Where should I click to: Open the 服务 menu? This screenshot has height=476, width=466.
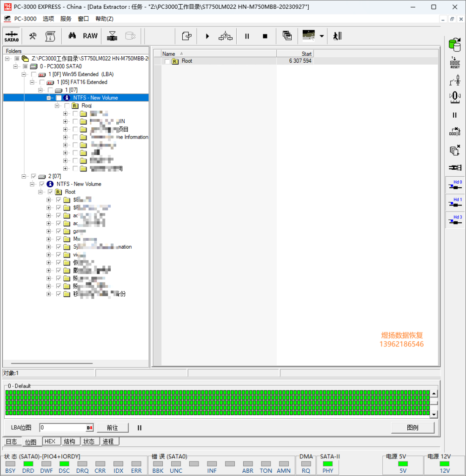(x=66, y=19)
